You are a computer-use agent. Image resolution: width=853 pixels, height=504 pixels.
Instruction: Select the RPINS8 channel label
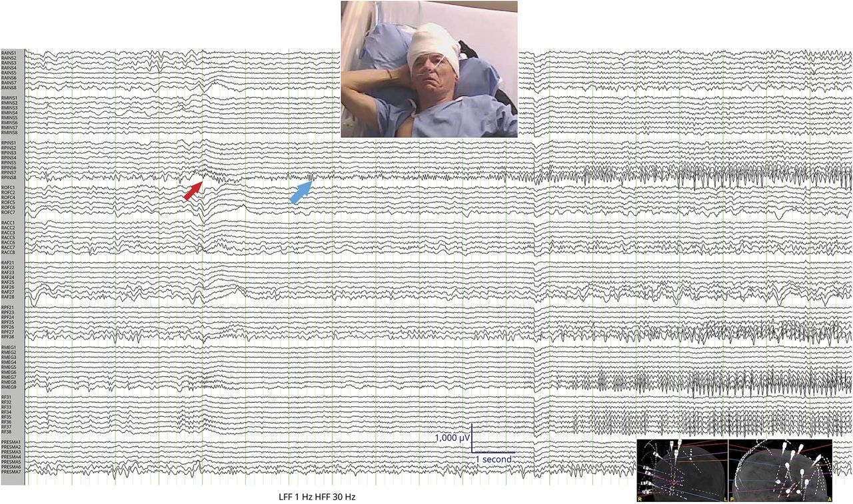(9, 178)
